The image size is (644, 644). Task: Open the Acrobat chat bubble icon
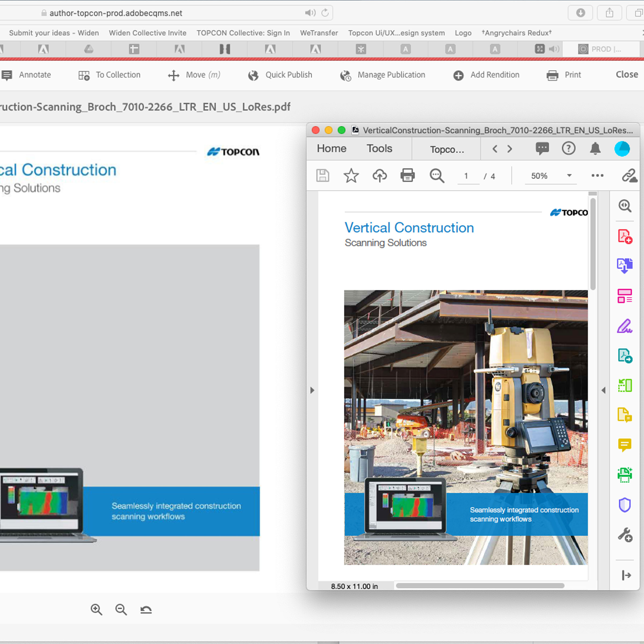[x=542, y=148]
